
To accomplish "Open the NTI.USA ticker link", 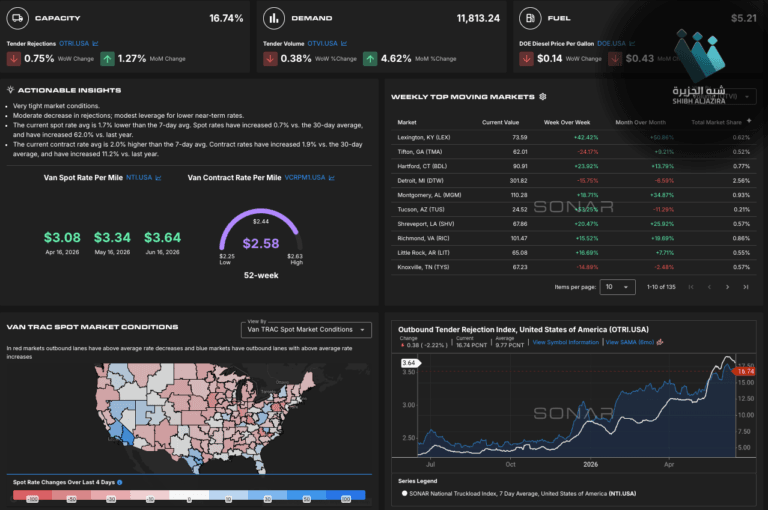I will tap(139, 178).
